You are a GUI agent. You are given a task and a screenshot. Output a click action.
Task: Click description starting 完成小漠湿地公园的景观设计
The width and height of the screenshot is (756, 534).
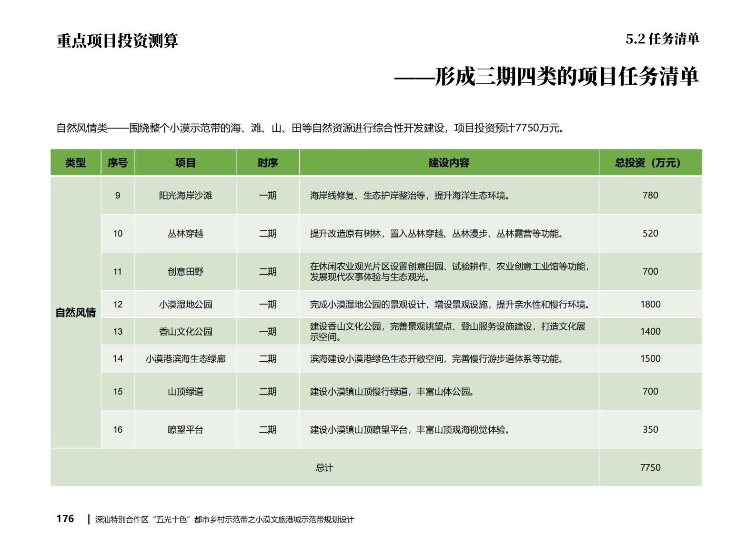(451, 305)
